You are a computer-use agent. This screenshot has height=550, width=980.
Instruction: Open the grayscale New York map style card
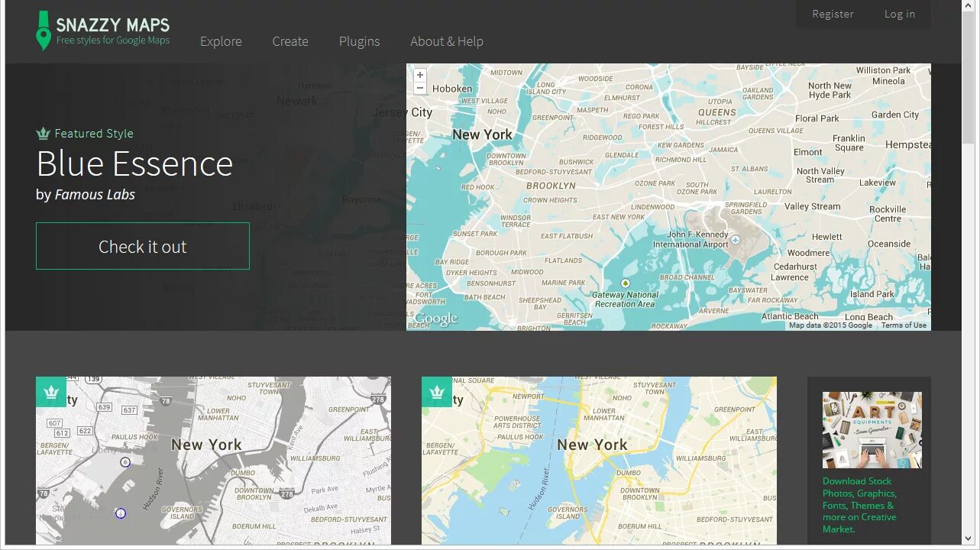(213, 461)
